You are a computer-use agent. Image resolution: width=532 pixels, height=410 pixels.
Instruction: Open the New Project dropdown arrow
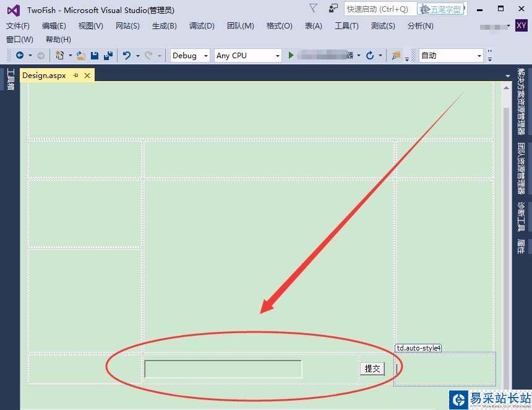pos(71,55)
